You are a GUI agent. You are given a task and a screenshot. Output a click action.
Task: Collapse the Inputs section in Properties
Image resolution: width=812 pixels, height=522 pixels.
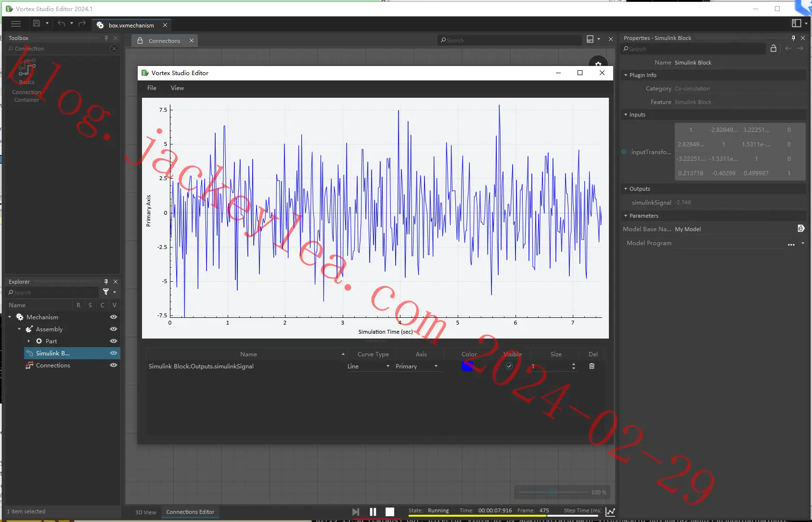(x=626, y=115)
